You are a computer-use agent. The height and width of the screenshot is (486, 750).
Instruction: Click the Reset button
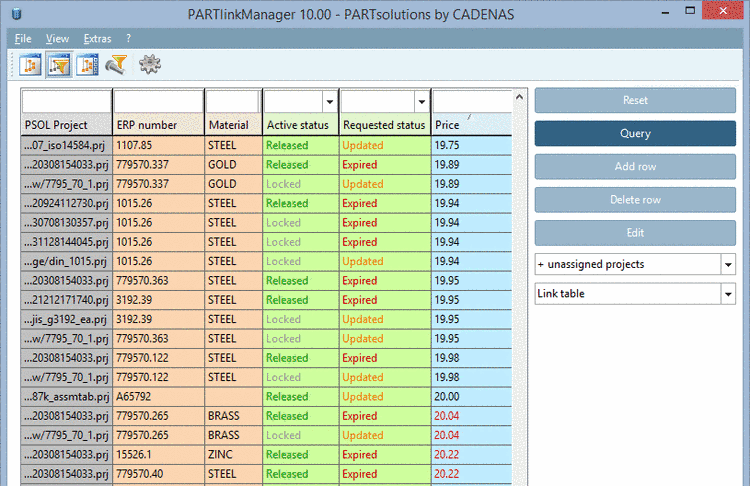click(x=635, y=100)
